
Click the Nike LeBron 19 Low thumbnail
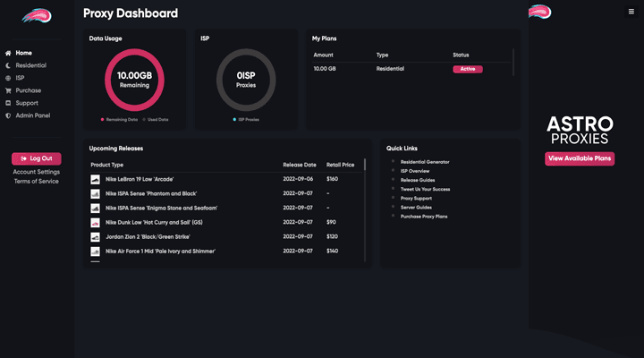96,180
